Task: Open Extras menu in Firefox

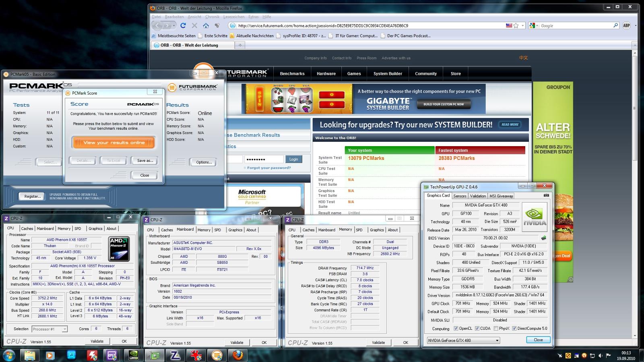Action: click(x=254, y=17)
